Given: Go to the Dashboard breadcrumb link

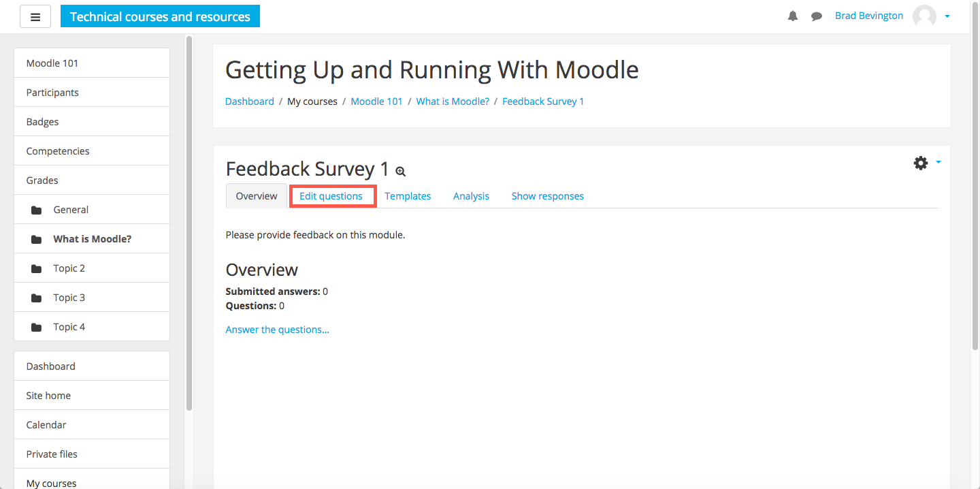Looking at the screenshot, I should click(249, 101).
